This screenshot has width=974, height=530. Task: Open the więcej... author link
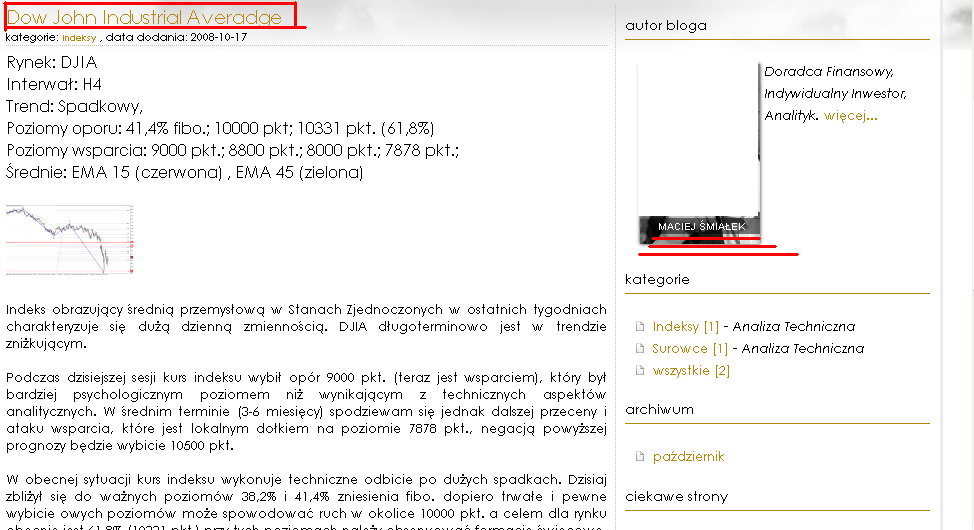[x=850, y=116]
